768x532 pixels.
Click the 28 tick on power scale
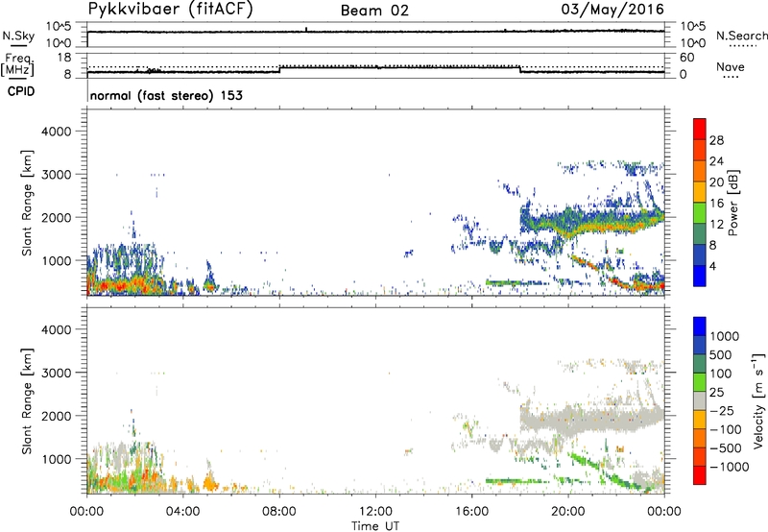click(x=716, y=140)
